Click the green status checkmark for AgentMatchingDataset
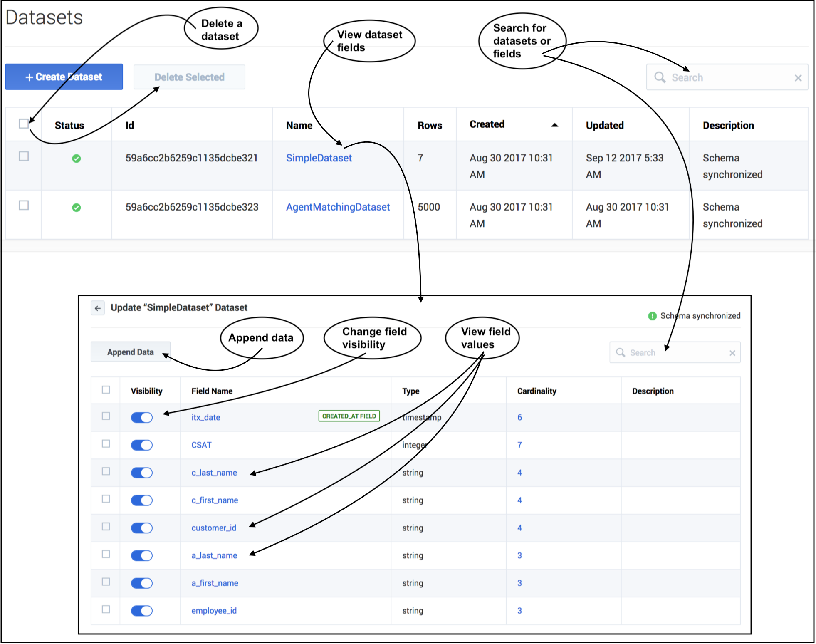The image size is (816, 644). pos(76,208)
